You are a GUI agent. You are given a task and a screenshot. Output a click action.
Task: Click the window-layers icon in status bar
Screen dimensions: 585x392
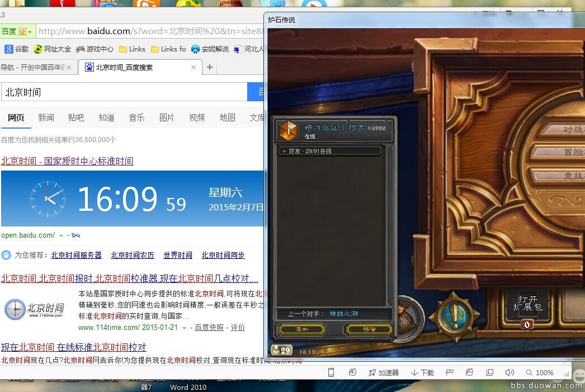point(490,372)
